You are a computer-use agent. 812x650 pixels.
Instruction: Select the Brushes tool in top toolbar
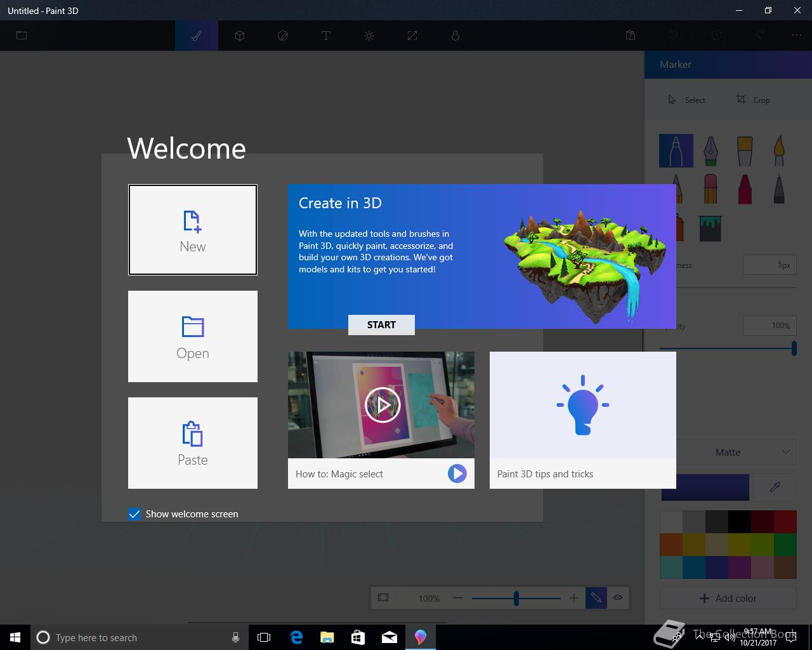pyautogui.click(x=197, y=36)
